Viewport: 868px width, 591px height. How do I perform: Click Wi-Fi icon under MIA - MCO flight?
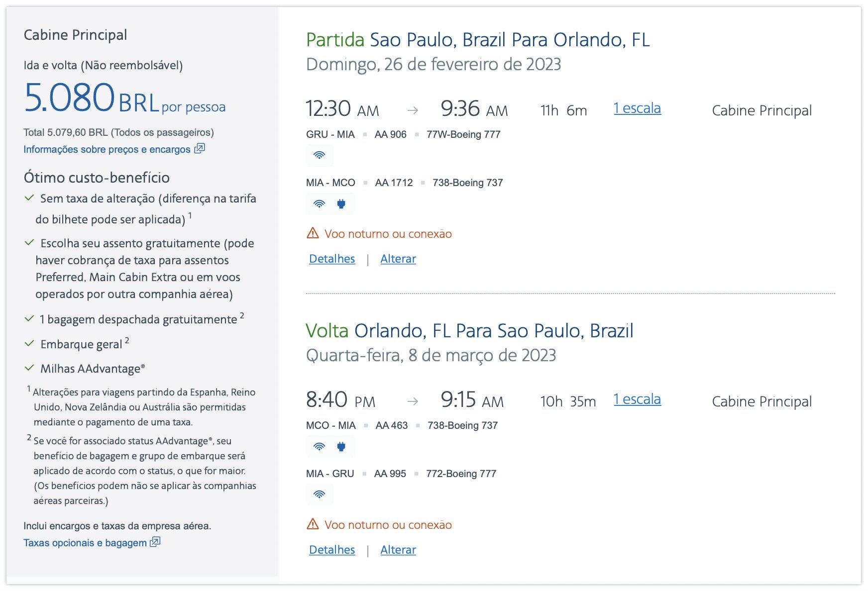(320, 203)
